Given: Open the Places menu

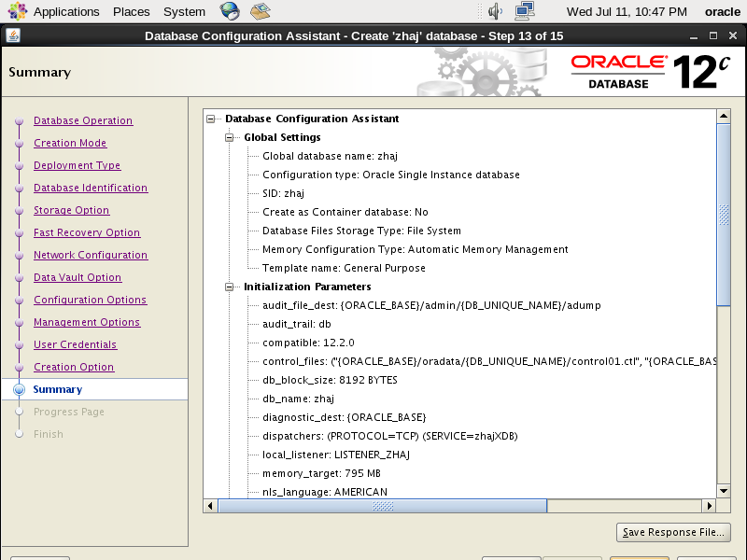Looking at the screenshot, I should (132, 11).
